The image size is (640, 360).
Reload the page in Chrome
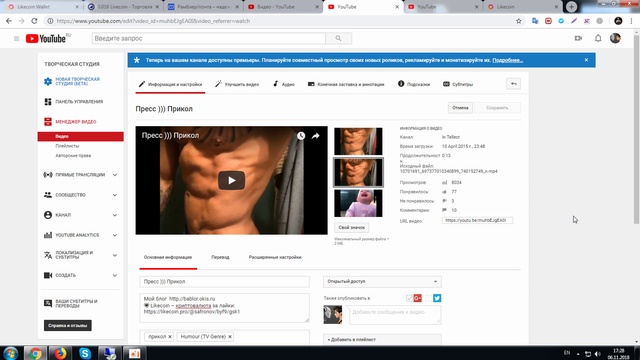34,21
